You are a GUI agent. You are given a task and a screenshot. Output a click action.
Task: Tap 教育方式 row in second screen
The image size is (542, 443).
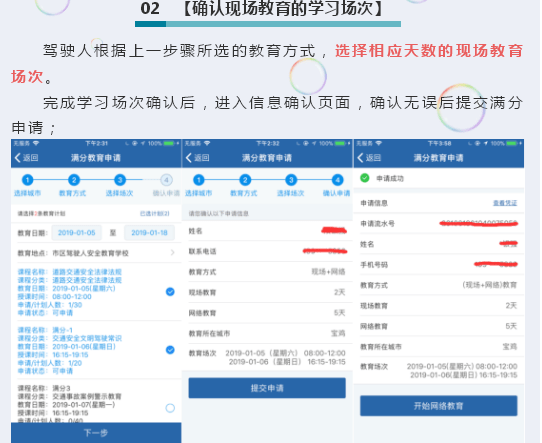pyautogui.click(x=267, y=272)
